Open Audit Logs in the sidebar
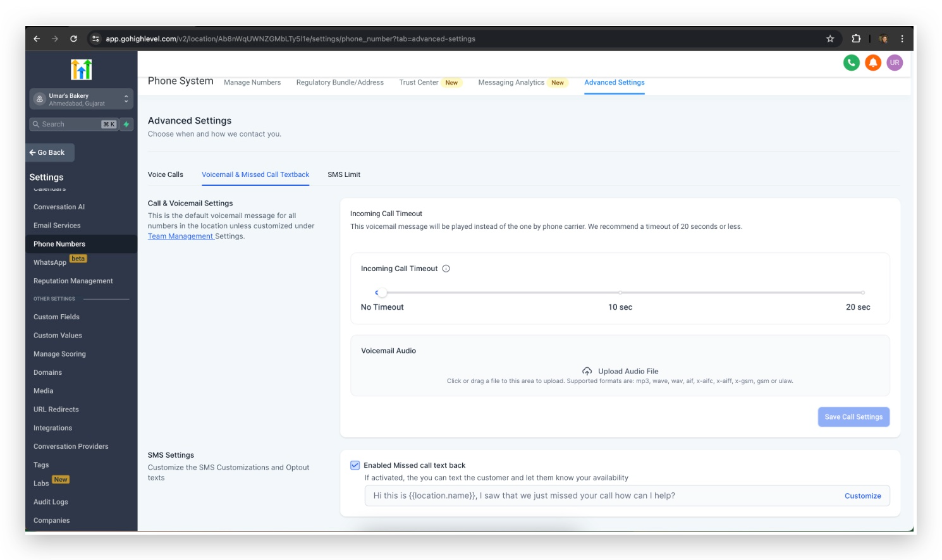Image resolution: width=942 pixels, height=560 pixels. click(x=51, y=502)
